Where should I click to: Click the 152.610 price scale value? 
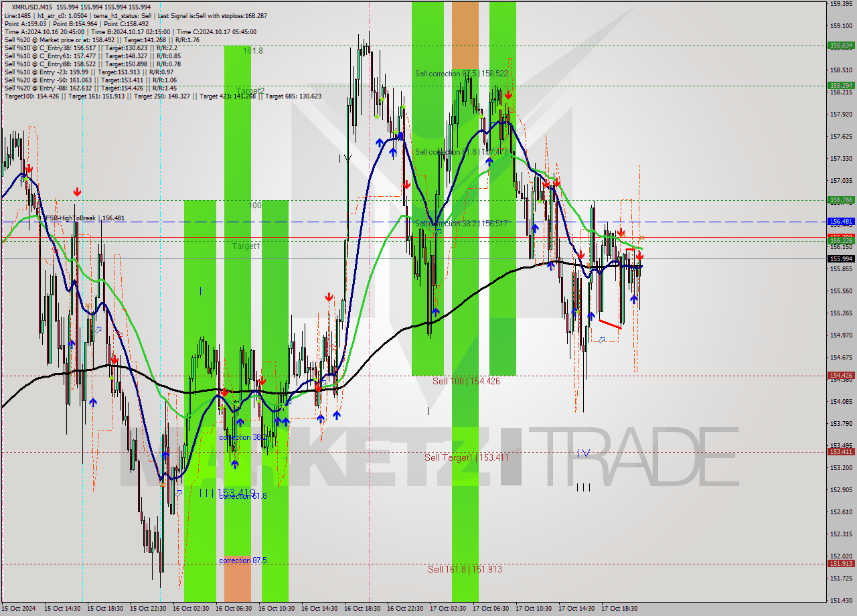coord(841,512)
